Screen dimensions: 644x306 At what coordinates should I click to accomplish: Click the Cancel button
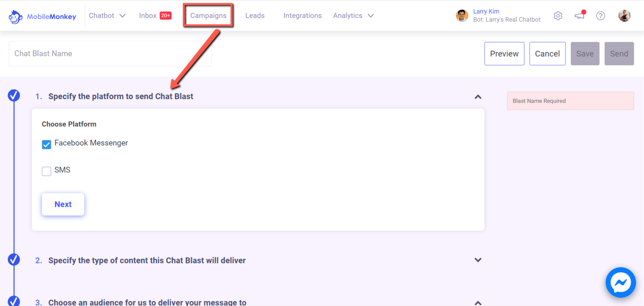click(x=547, y=54)
